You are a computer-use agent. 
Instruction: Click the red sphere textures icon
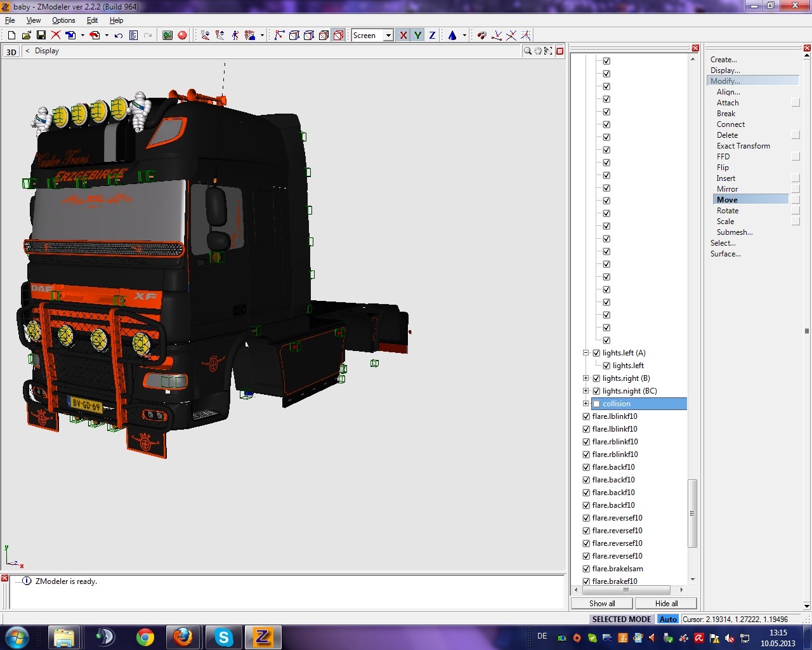[x=183, y=36]
